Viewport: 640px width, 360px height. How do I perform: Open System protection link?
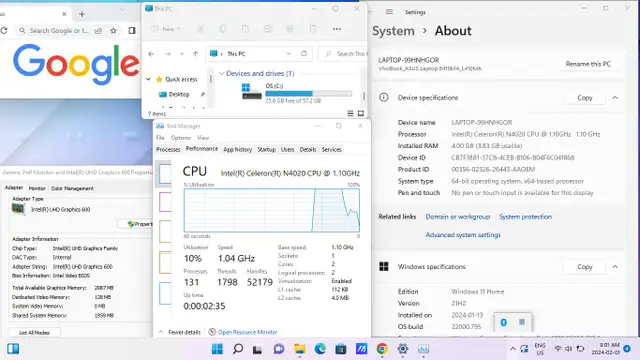pos(525,217)
